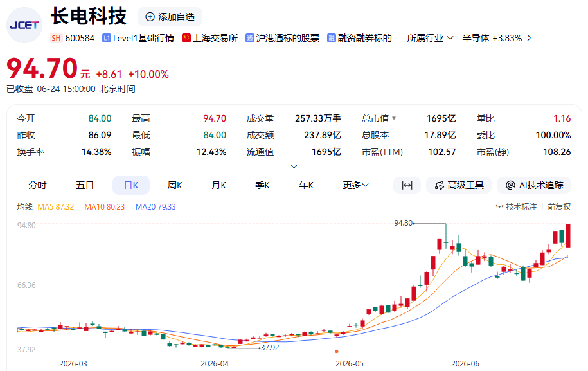The image size is (588, 371).
Task: Click the 沪港通标的股票 通 icon
Action: 250,38
